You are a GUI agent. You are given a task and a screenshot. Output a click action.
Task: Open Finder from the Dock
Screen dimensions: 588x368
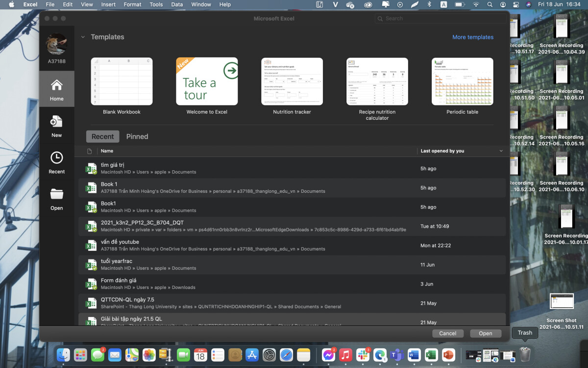point(63,355)
